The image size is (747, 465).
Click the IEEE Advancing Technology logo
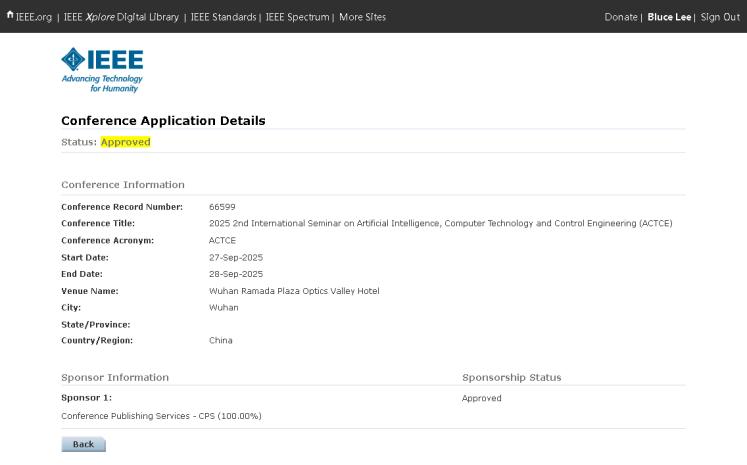point(102,71)
